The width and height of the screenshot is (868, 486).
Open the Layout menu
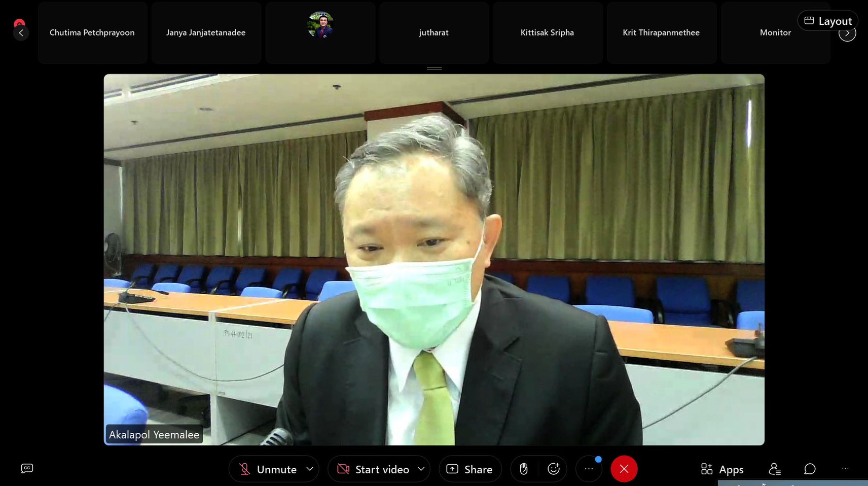827,21
